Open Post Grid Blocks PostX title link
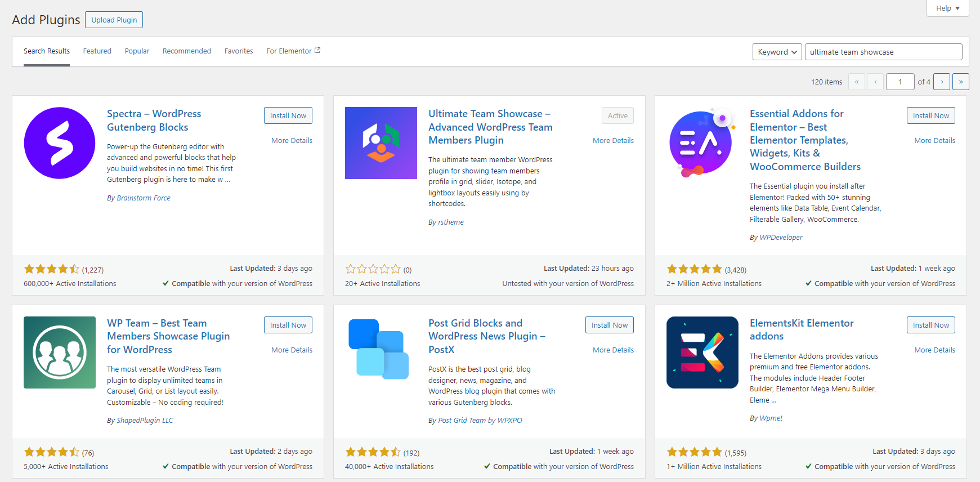This screenshot has width=980, height=482. (x=487, y=337)
